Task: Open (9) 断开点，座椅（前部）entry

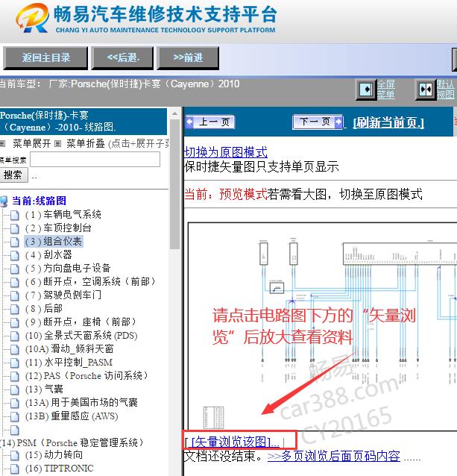Action: click(x=81, y=322)
